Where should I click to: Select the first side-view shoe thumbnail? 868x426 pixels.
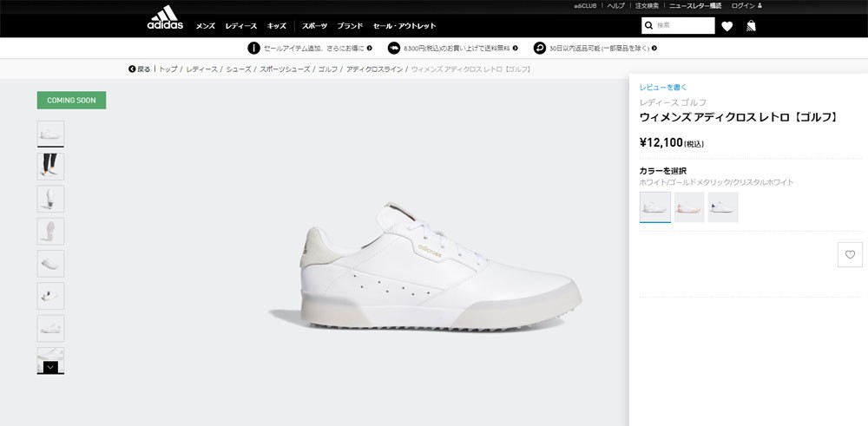(x=50, y=134)
